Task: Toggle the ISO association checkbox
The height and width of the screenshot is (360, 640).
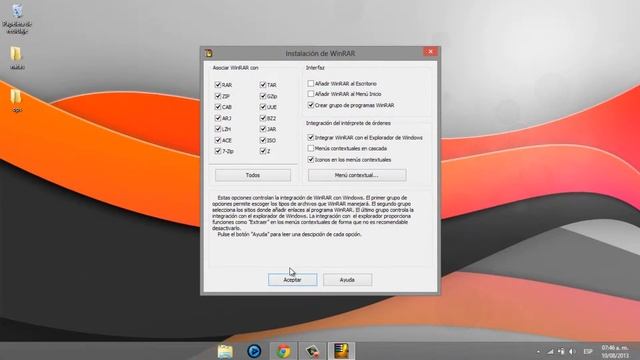Action: click(263, 140)
